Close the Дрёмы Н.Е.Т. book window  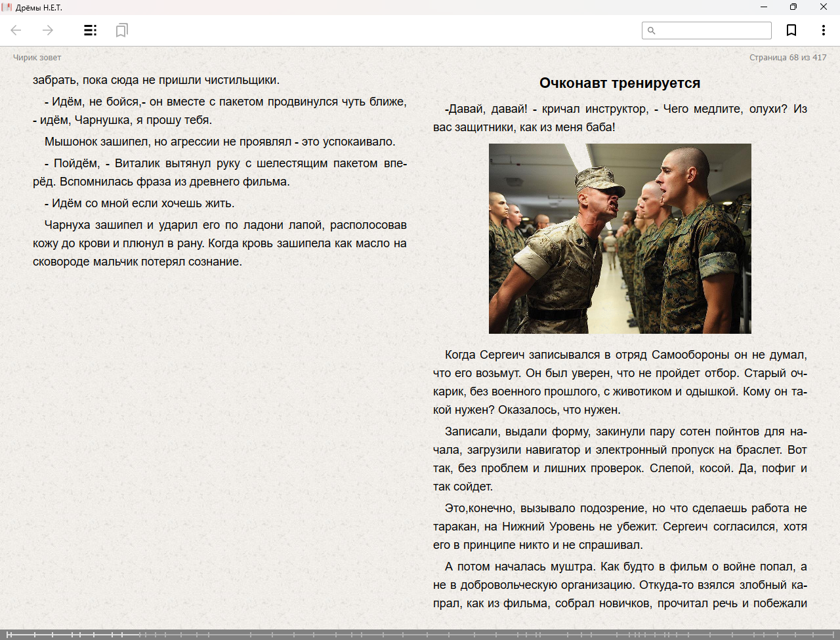click(824, 7)
